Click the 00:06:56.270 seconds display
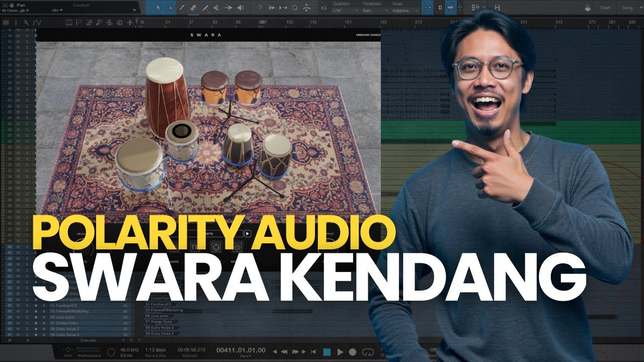 (191, 350)
